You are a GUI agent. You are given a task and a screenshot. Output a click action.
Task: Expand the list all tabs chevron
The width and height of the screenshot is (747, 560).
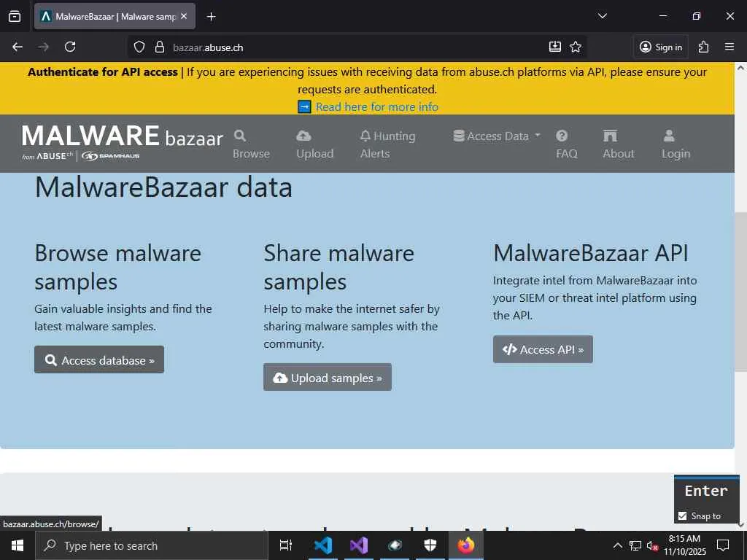(602, 16)
